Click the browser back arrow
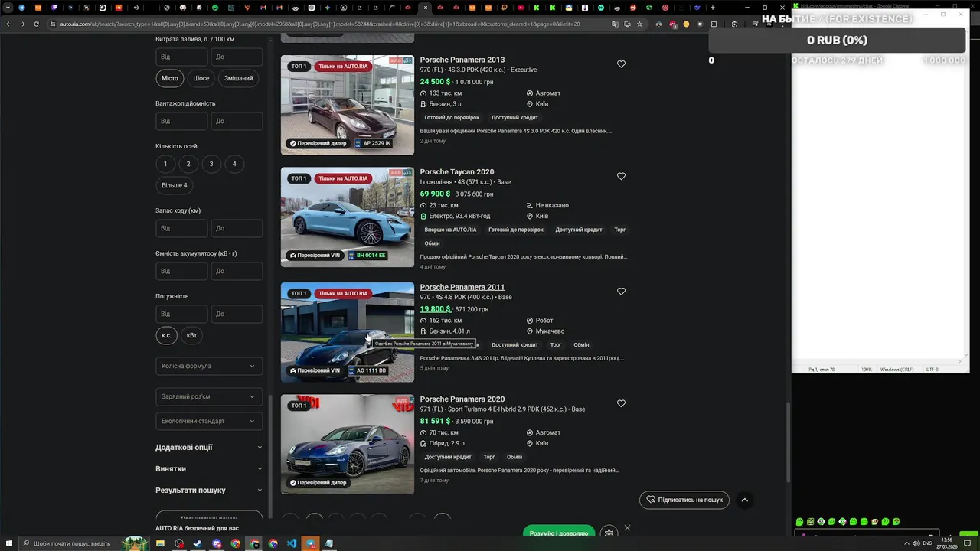This screenshot has height=551, width=980. pyautogui.click(x=8, y=24)
